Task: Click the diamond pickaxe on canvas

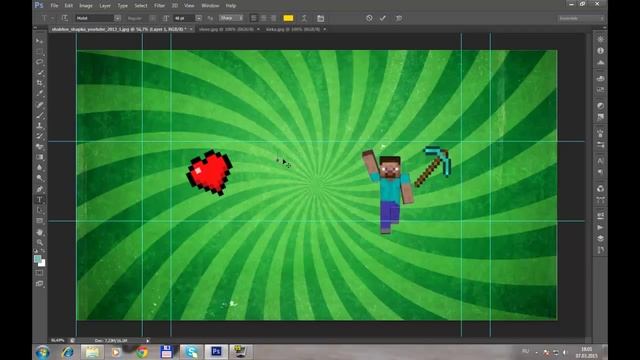Action: tap(433, 166)
